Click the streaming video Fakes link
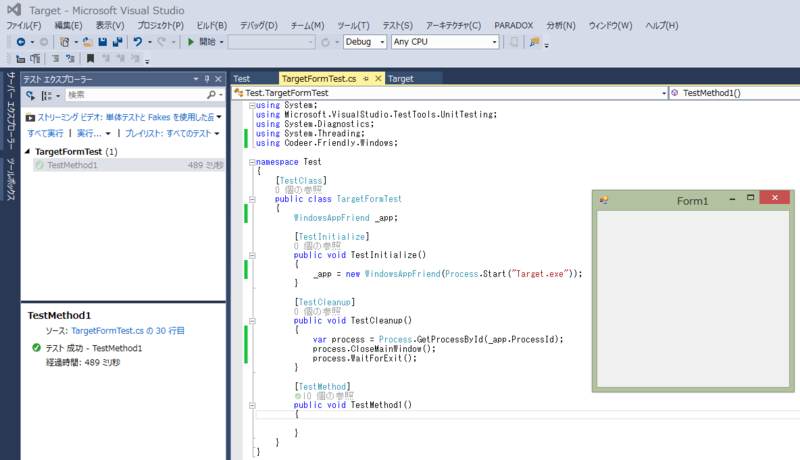 coord(126,117)
